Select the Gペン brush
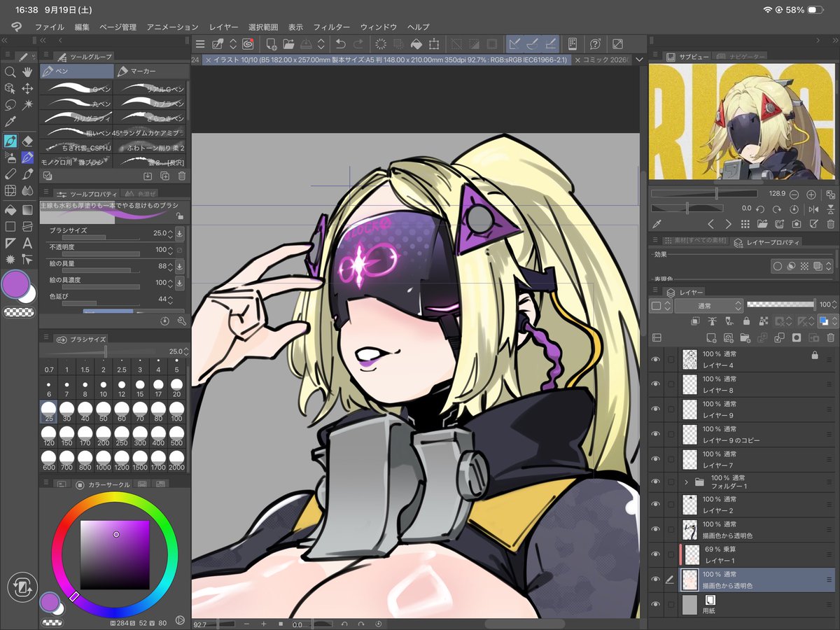Screen dimensions: 840x630 (76, 88)
